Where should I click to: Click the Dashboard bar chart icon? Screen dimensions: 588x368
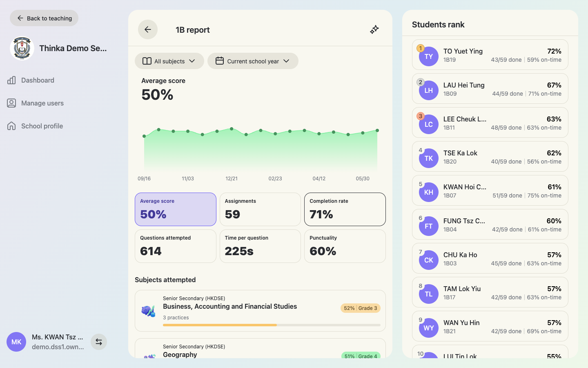point(11,80)
